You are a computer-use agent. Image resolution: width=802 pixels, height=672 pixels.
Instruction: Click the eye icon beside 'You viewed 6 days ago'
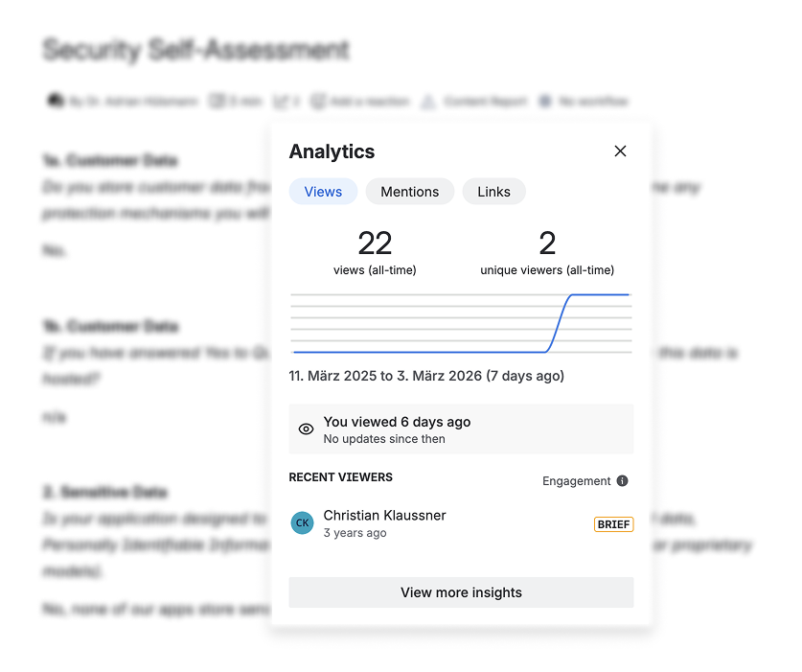coord(306,428)
